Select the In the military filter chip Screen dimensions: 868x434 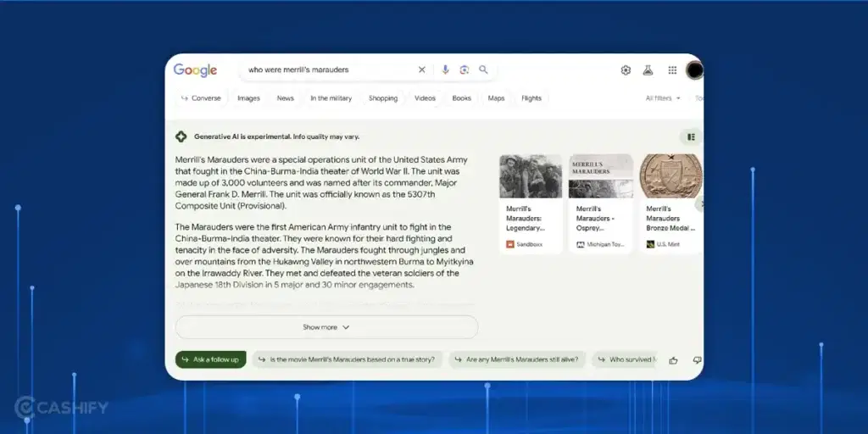click(x=331, y=98)
